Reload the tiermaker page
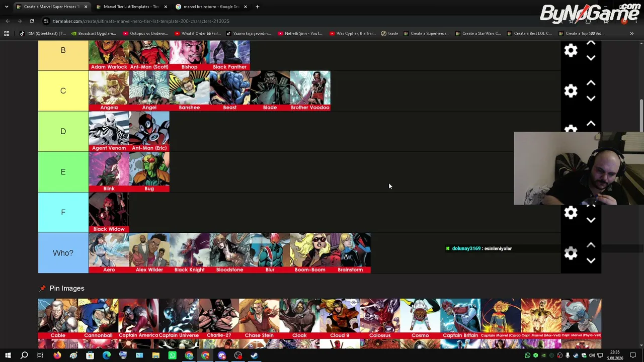644x362 pixels. pyautogui.click(x=32, y=21)
